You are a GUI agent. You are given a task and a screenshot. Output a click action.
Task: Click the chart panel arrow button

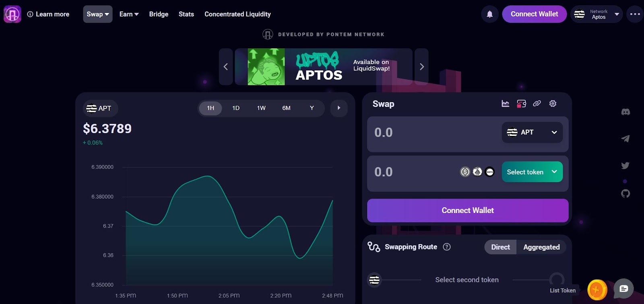(x=339, y=108)
